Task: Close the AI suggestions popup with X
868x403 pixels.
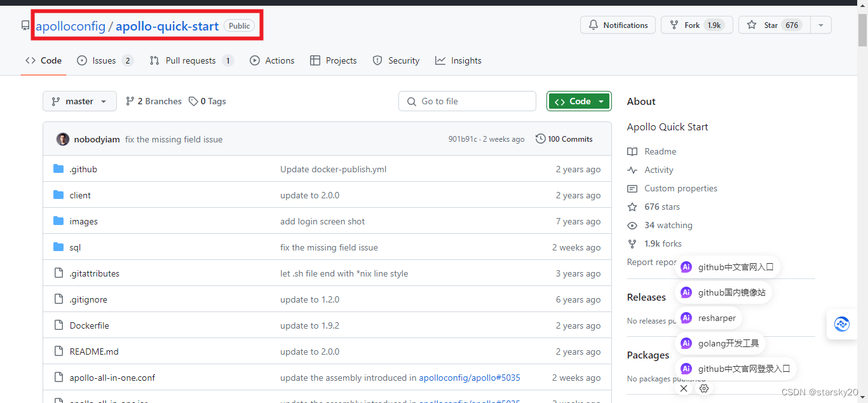Action: [x=684, y=388]
